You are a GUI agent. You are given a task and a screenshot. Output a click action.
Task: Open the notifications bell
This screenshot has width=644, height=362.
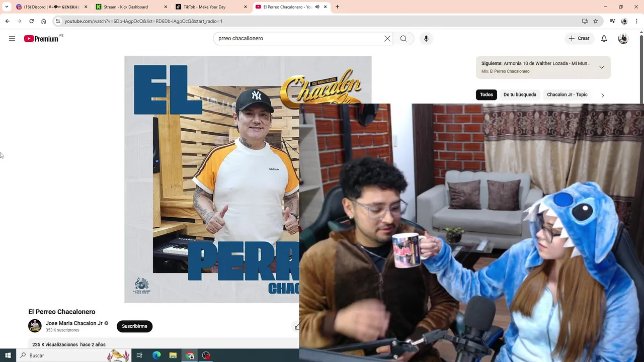[604, 38]
